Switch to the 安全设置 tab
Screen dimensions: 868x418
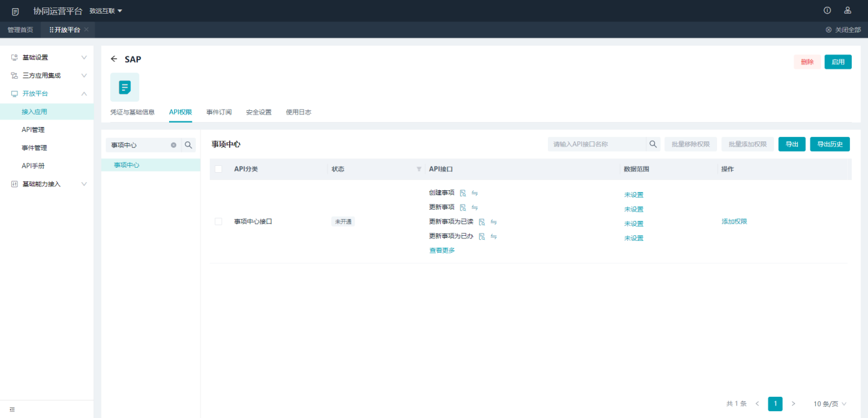pyautogui.click(x=259, y=113)
